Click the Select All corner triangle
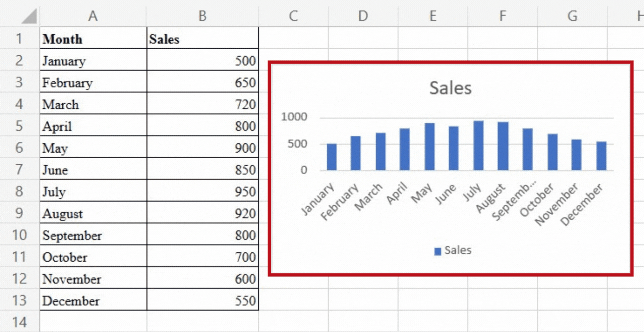644x332 pixels. pos(29,16)
